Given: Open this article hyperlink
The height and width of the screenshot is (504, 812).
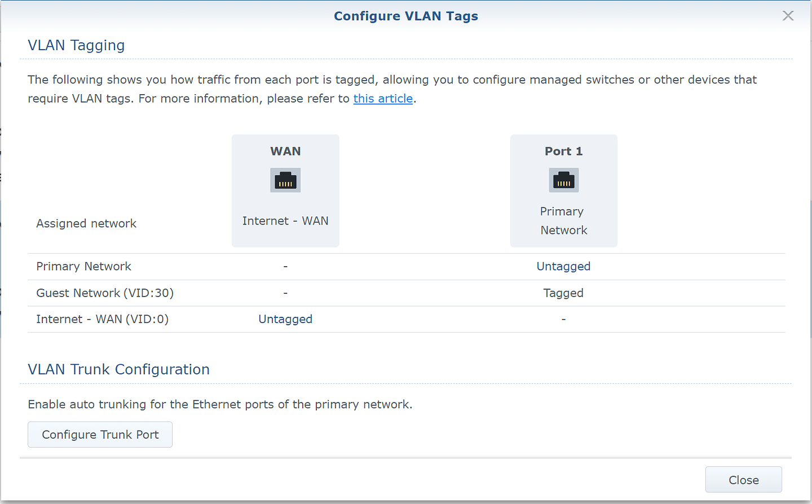Looking at the screenshot, I should coord(383,98).
